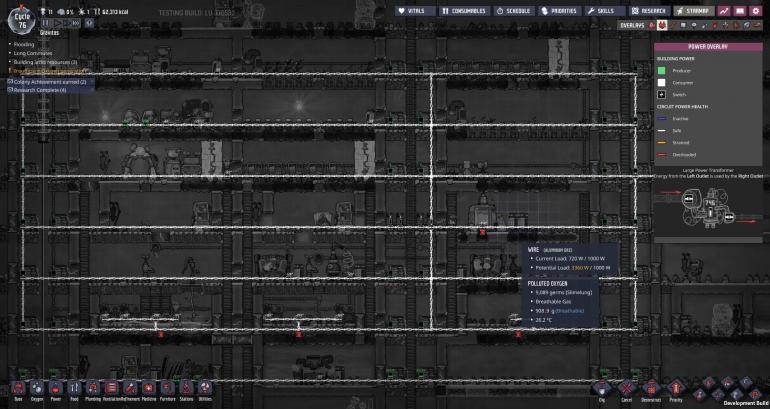Click the Long Commutes notification
This screenshot has height=409, width=770.
click(32, 53)
